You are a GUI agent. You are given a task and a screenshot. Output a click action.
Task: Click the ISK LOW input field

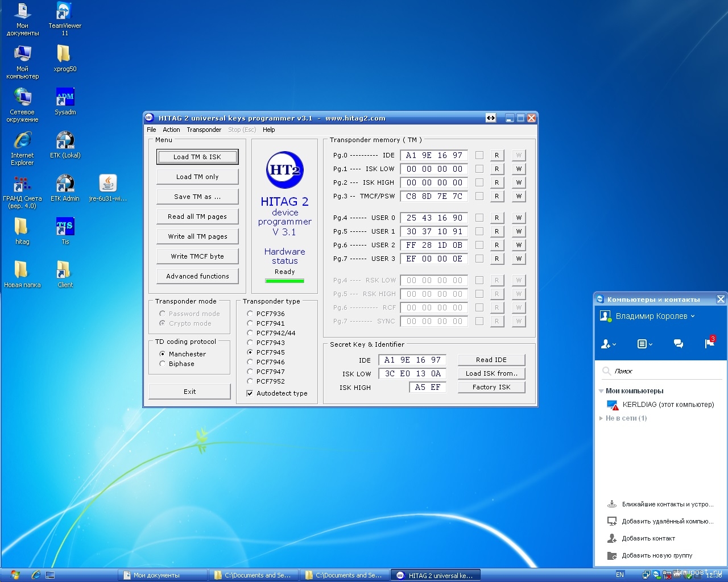click(412, 373)
